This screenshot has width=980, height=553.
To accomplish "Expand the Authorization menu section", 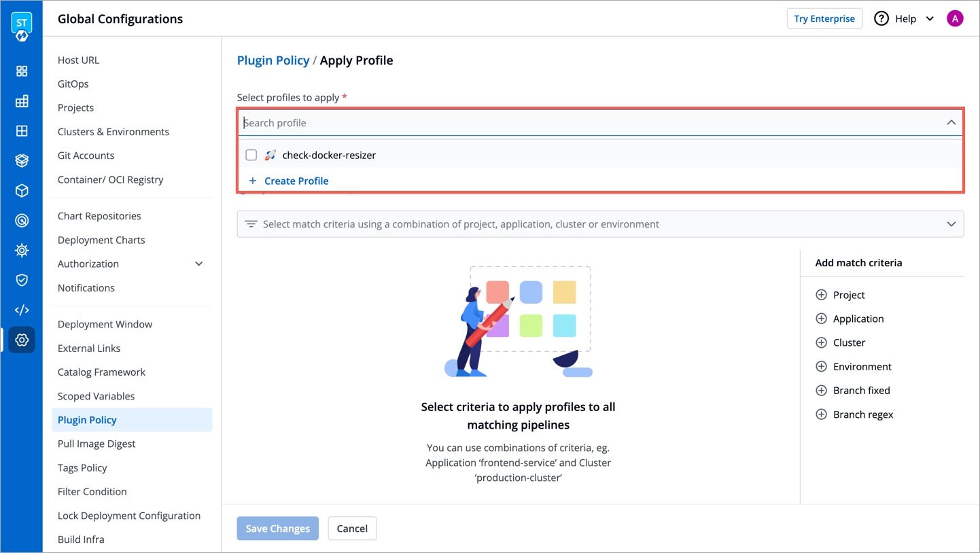I will [198, 264].
